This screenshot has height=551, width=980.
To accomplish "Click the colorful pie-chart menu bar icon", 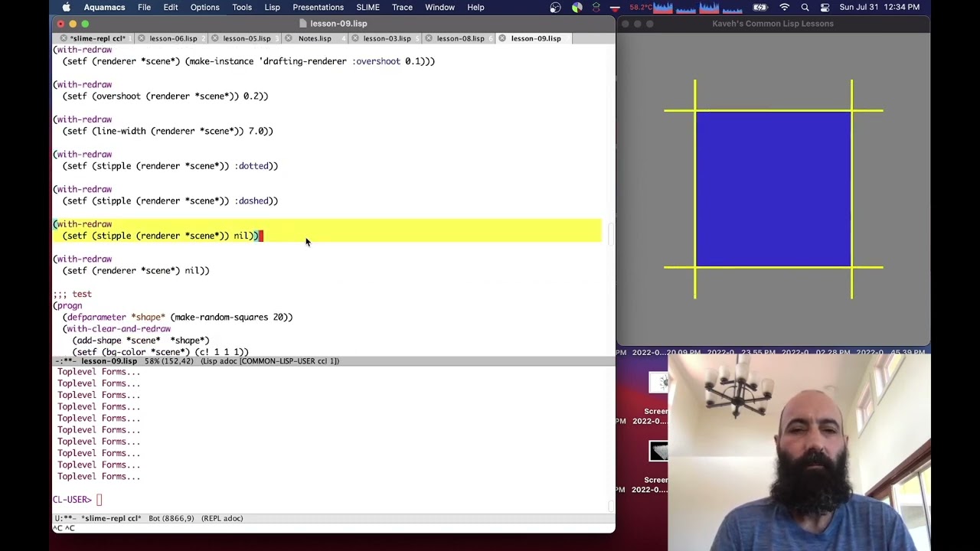I will (x=577, y=7).
